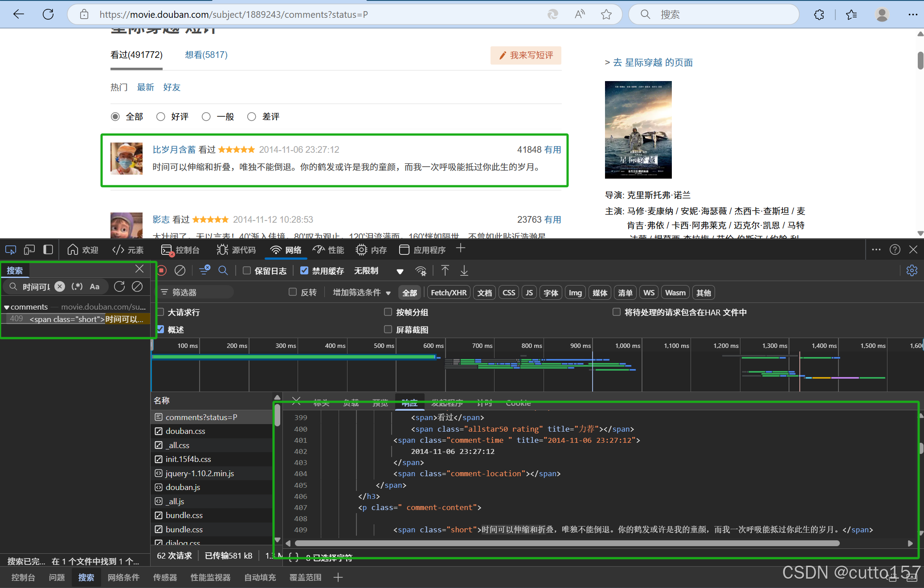Uncheck the 禁用缓存 checkbox
The image size is (924, 588).
pyautogui.click(x=305, y=270)
